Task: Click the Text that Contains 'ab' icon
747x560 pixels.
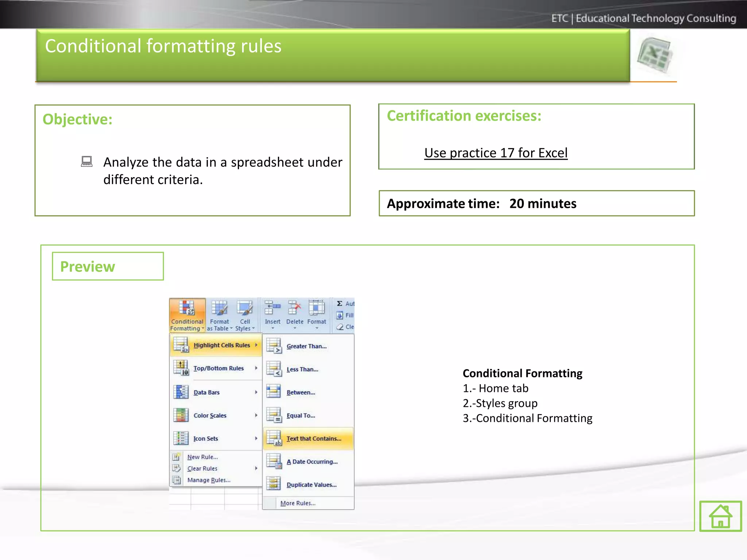Action: (x=274, y=438)
